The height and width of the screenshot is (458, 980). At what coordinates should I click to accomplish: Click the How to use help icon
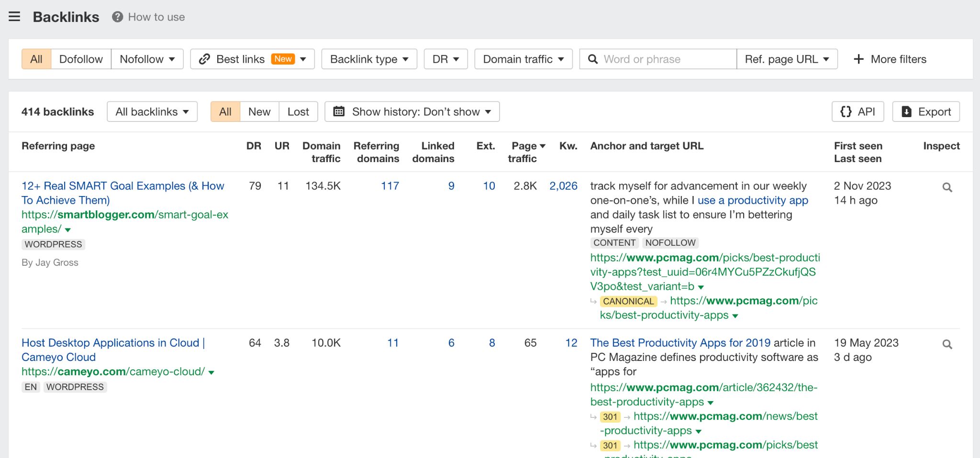(116, 17)
